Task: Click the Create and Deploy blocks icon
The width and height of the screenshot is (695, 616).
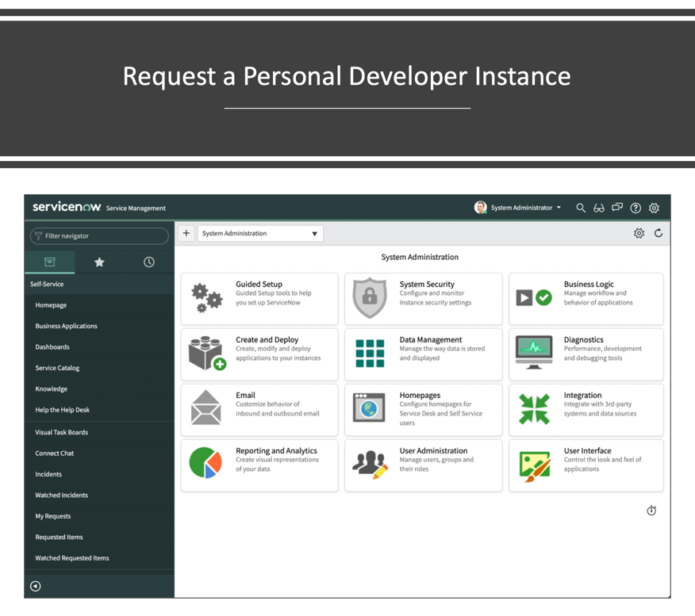Action: point(207,353)
